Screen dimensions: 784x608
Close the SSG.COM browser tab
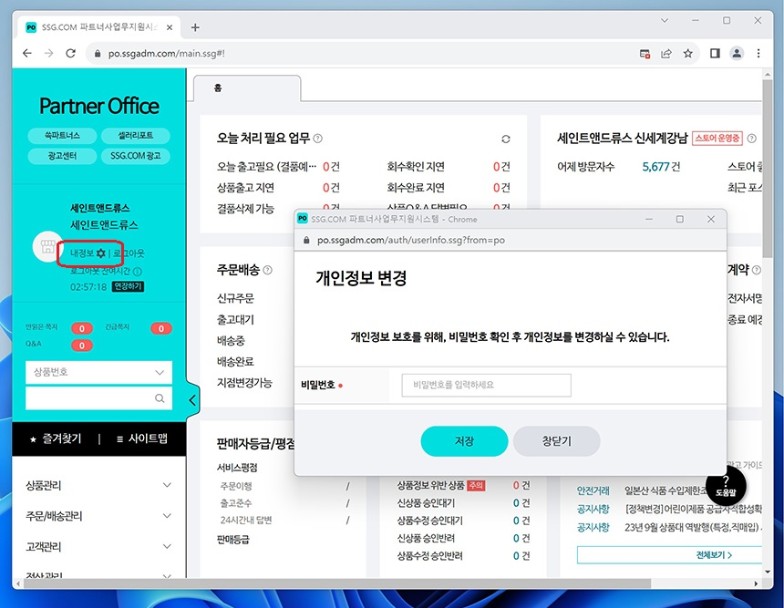[170, 28]
